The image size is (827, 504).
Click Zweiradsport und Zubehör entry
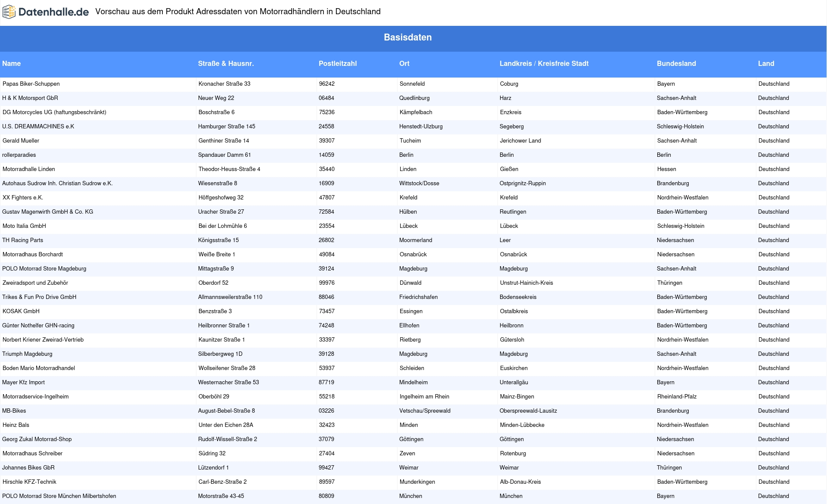(35, 283)
